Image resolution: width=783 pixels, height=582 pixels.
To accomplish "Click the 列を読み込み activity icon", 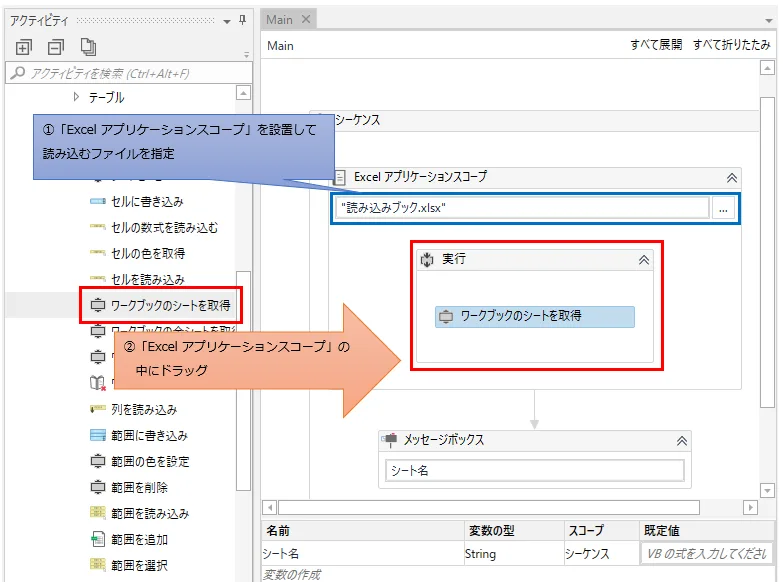I will (97, 409).
